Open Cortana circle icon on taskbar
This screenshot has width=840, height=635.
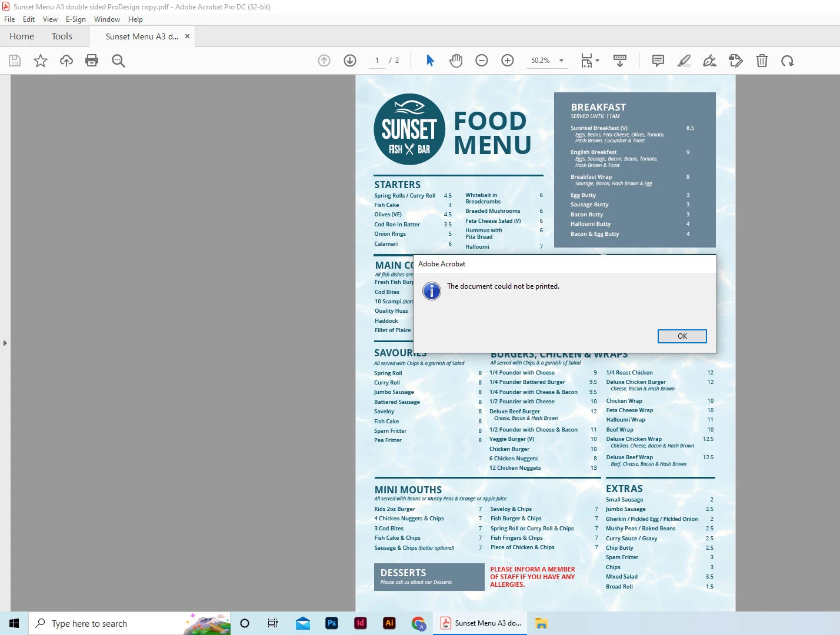(245, 623)
